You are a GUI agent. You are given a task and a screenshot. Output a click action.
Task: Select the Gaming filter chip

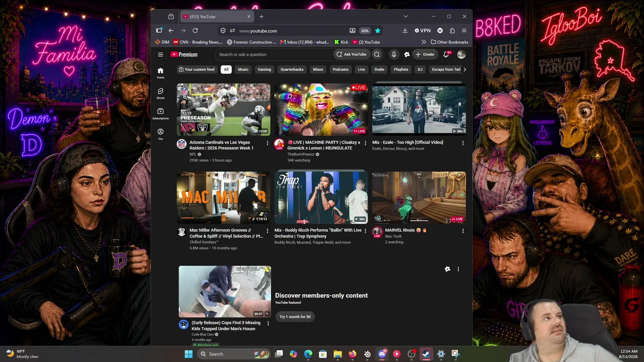[264, 69]
